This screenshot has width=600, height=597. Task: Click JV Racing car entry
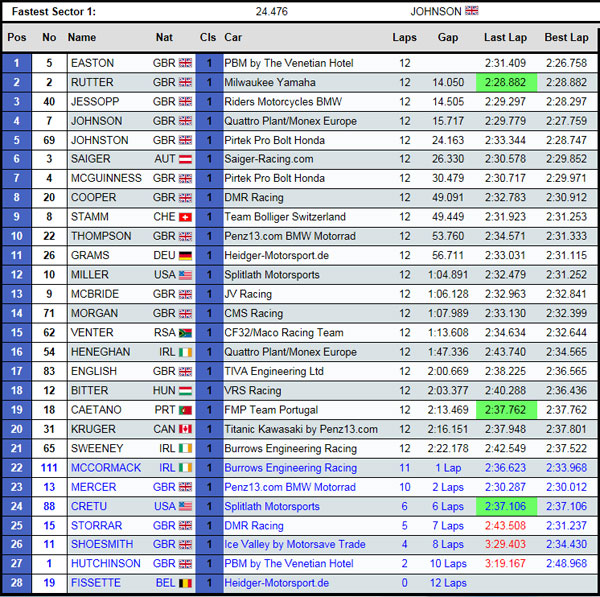[x=248, y=294]
